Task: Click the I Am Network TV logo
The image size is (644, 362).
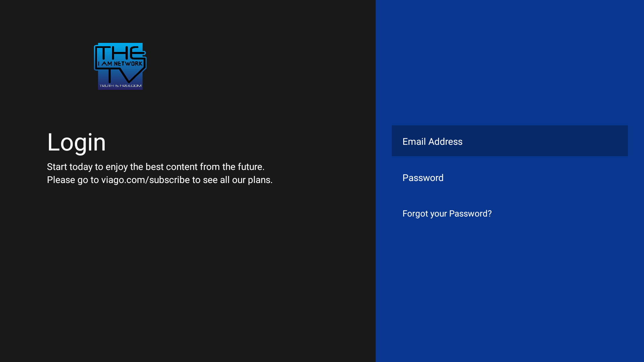Action: [120, 66]
